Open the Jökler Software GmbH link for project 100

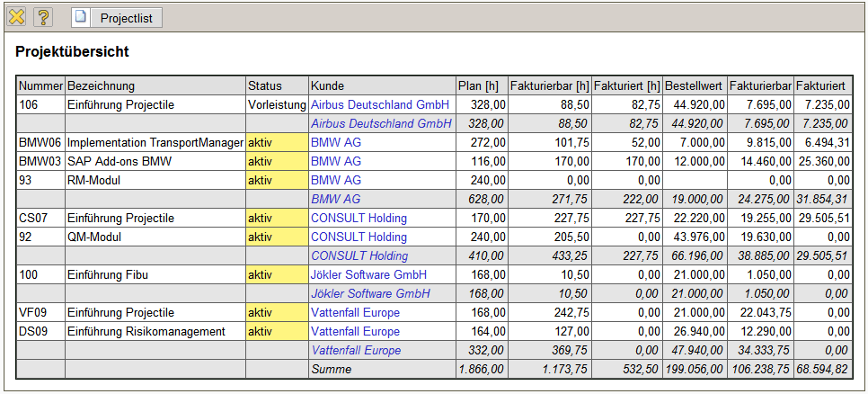[x=368, y=274]
